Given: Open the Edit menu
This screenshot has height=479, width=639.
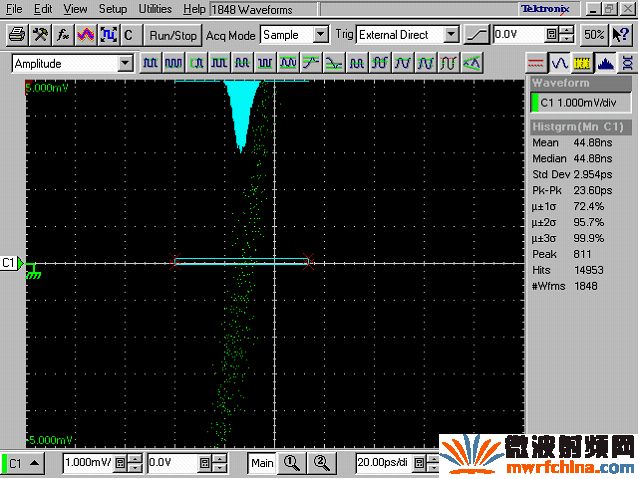Looking at the screenshot, I should pos(43,9).
